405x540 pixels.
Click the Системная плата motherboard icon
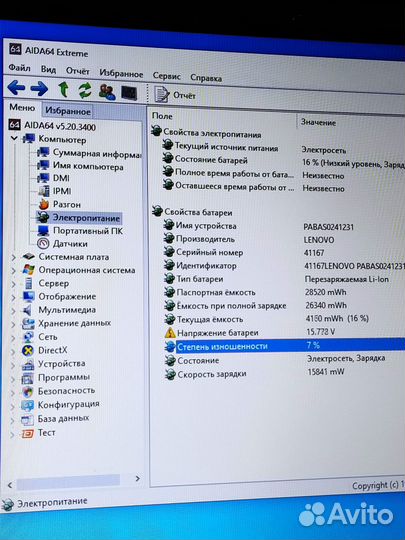click(28, 257)
